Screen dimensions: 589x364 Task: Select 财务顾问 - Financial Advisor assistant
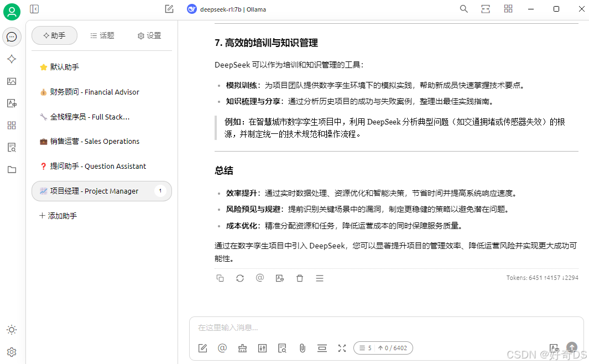(101, 92)
